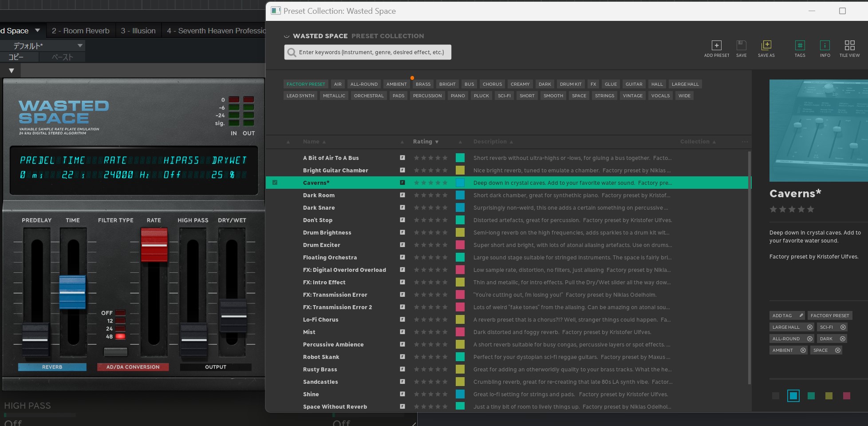Collapse the Wasted Space preset collection
This screenshot has height=426, width=868.
tap(287, 36)
